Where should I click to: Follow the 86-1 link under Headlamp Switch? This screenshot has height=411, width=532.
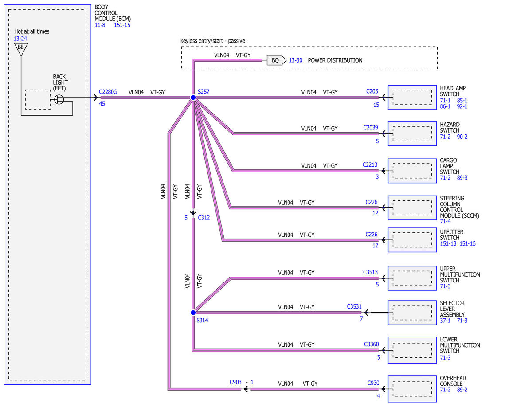445,106
